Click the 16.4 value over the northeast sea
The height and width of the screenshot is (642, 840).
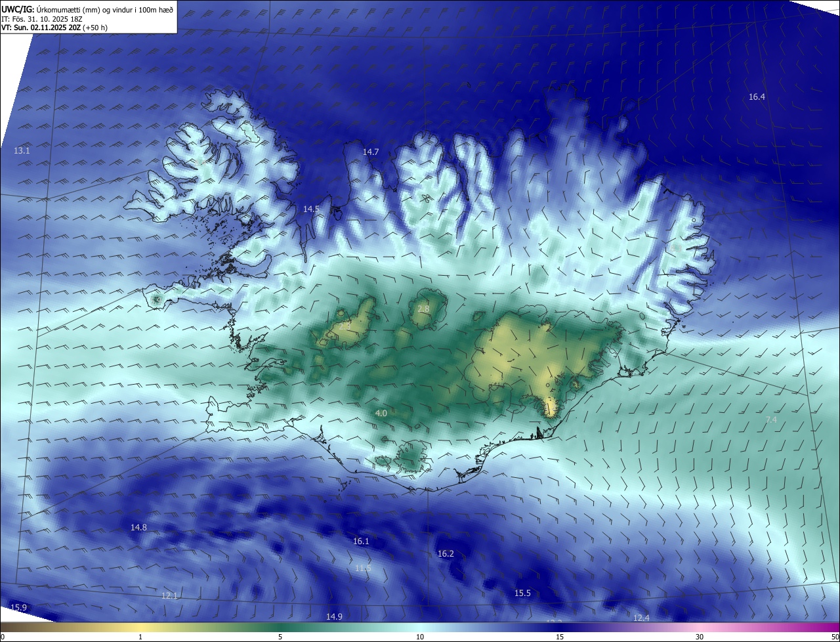757,97
